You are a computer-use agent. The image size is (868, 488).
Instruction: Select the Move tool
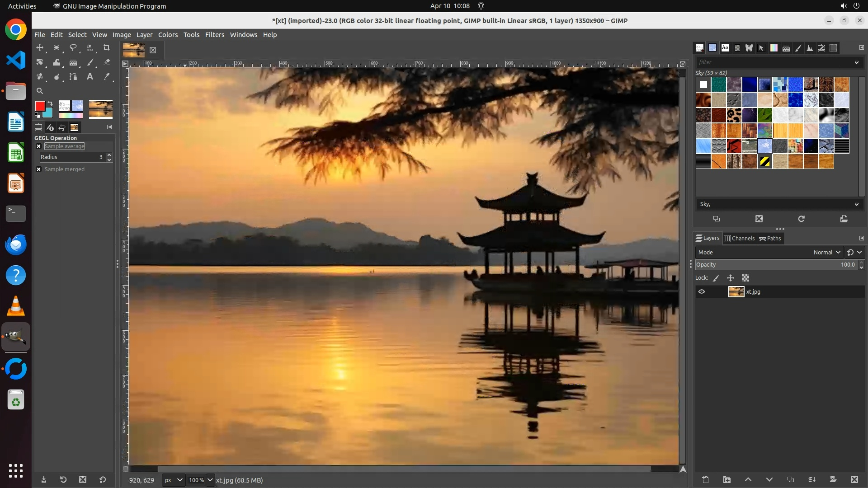(x=40, y=47)
